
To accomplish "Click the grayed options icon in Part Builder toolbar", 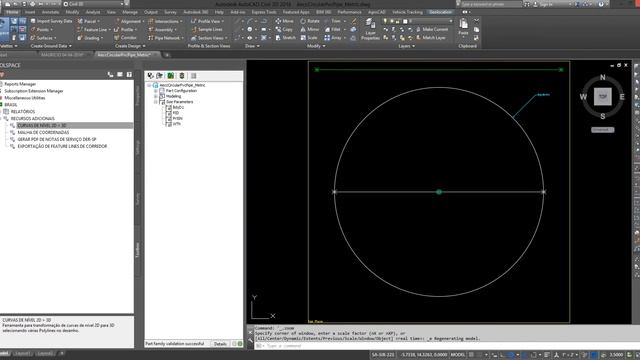I will click(193, 76).
